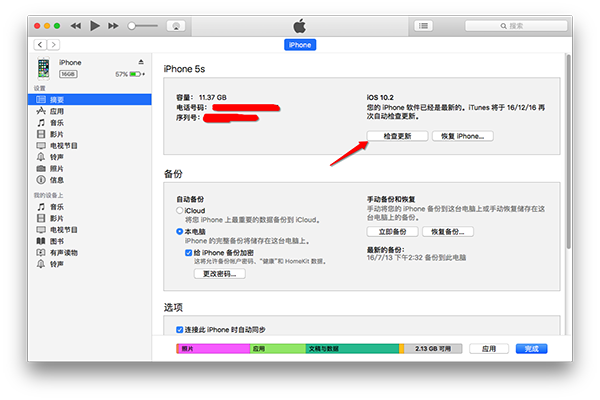
Task: Click the volume slider knob
Action: [132, 26]
